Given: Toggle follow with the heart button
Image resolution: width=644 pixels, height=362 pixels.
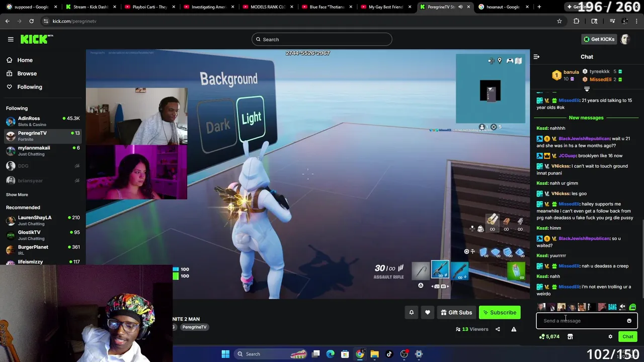Looking at the screenshot, I should pos(428,313).
